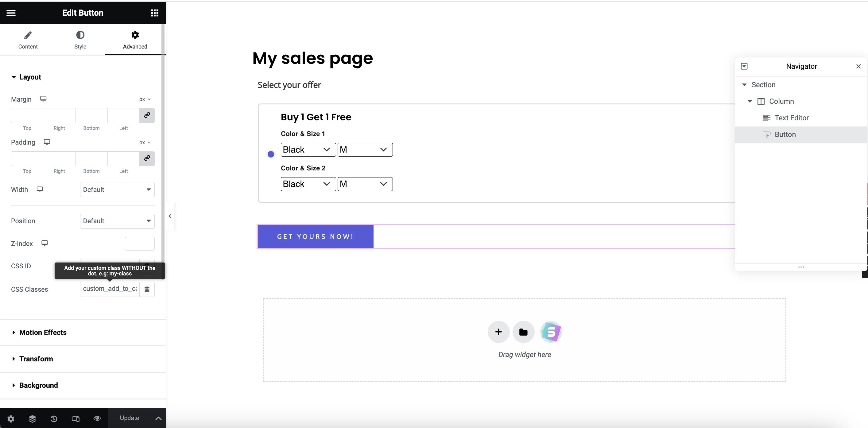Image resolution: width=868 pixels, height=428 pixels.
Task: Switch to the Style tab
Action: tap(80, 40)
